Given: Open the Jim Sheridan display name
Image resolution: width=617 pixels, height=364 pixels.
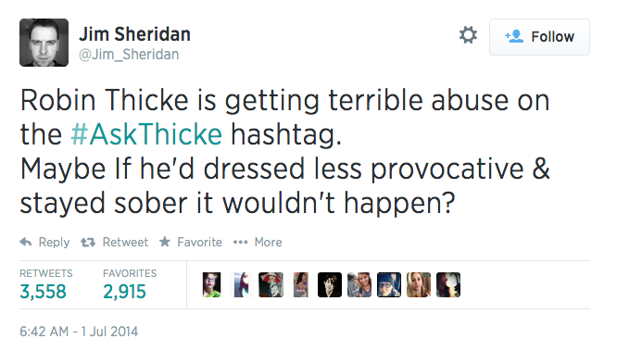Looking at the screenshot, I should point(134,34).
